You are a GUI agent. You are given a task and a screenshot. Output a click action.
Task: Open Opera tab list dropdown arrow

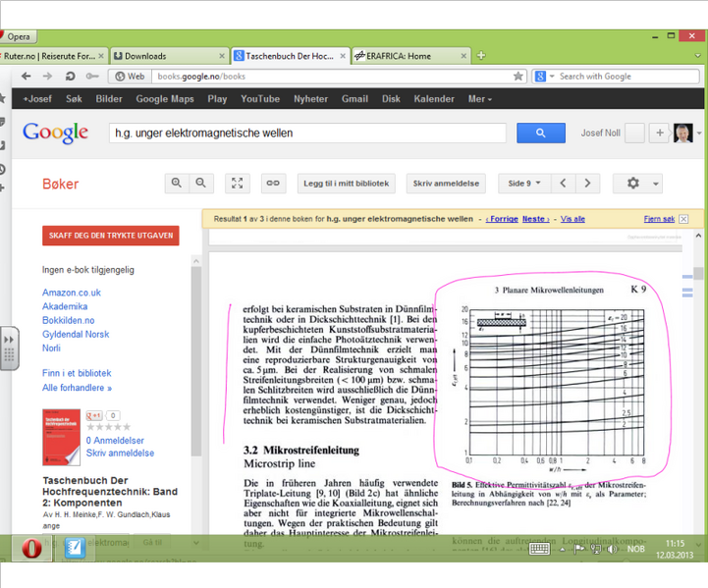(698, 56)
